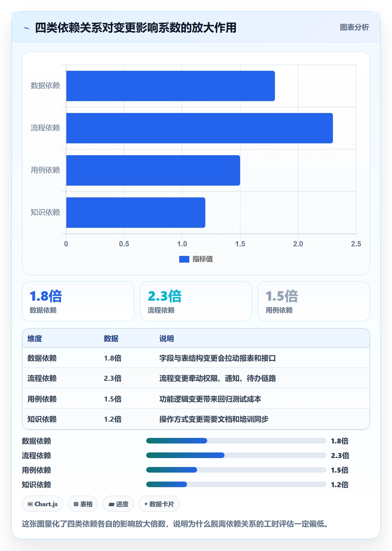Select the cell 流程变更牵动权限、通知、待办链路
The image size is (392, 551).
point(218,378)
